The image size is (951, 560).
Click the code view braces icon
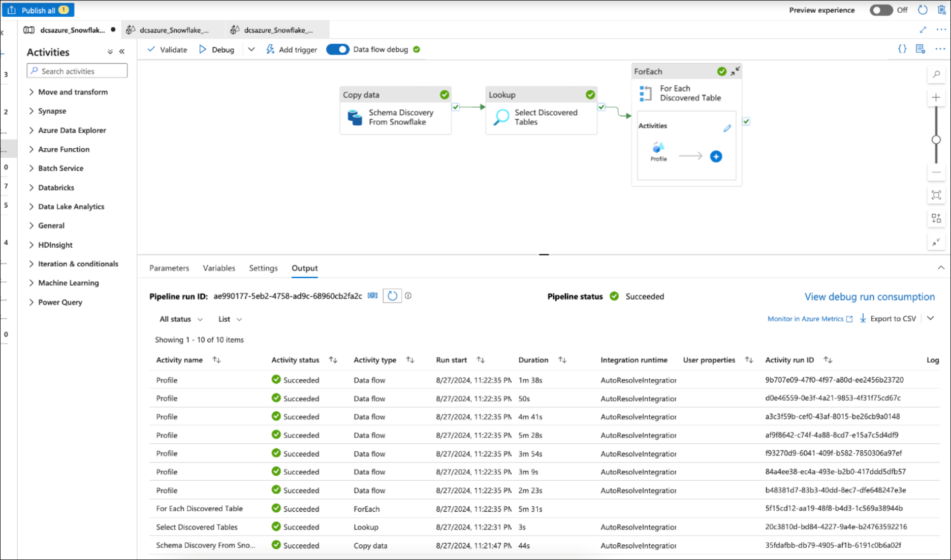[902, 49]
